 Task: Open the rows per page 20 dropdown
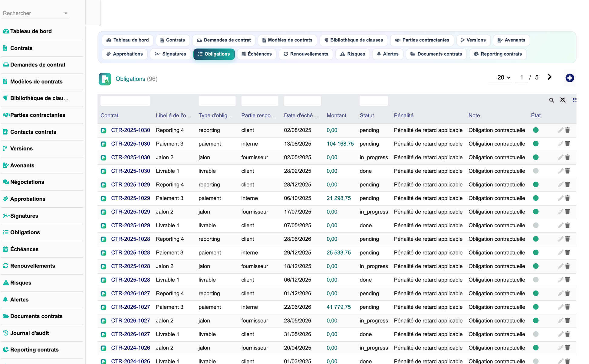tap(503, 77)
